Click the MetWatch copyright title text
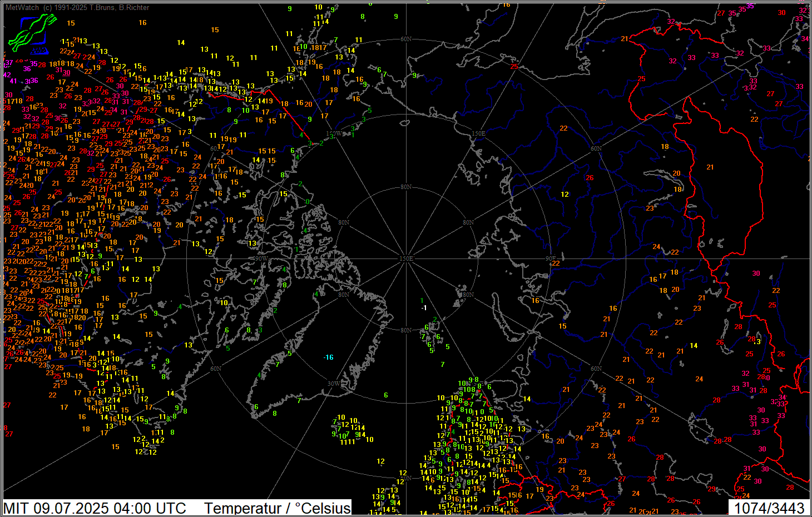The image size is (812, 517). [x=77, y=7]
